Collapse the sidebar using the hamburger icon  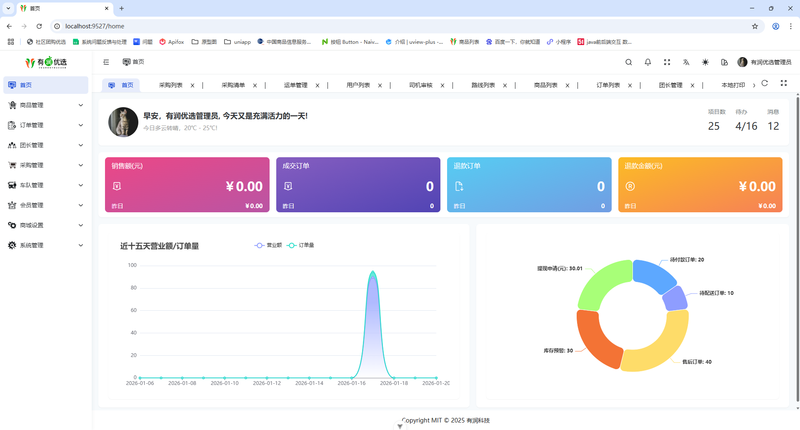[x=106, y=62]
